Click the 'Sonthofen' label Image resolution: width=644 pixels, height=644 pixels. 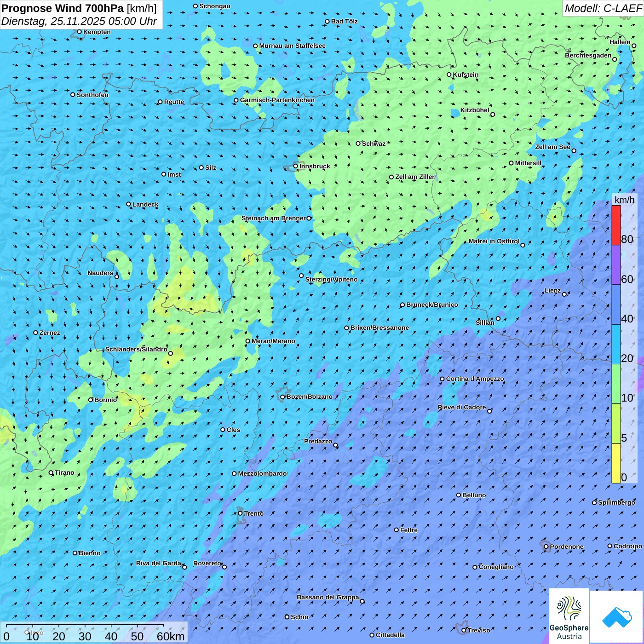[x=92, y=95]
